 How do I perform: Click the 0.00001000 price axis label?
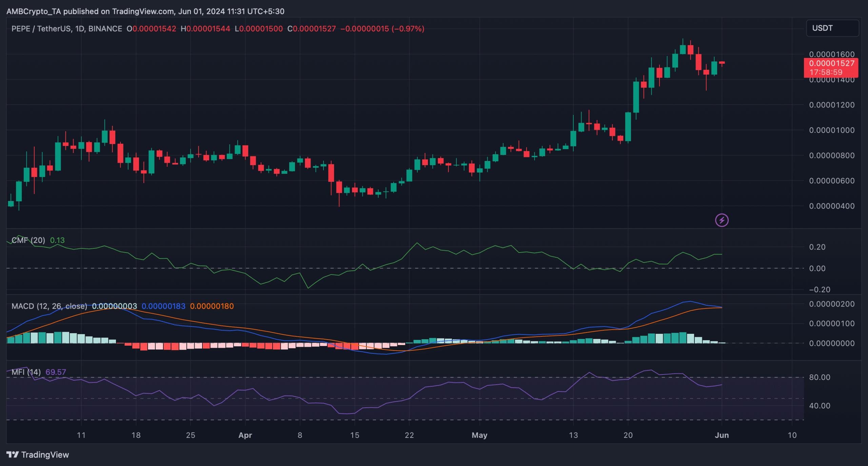tap(831, 130)
